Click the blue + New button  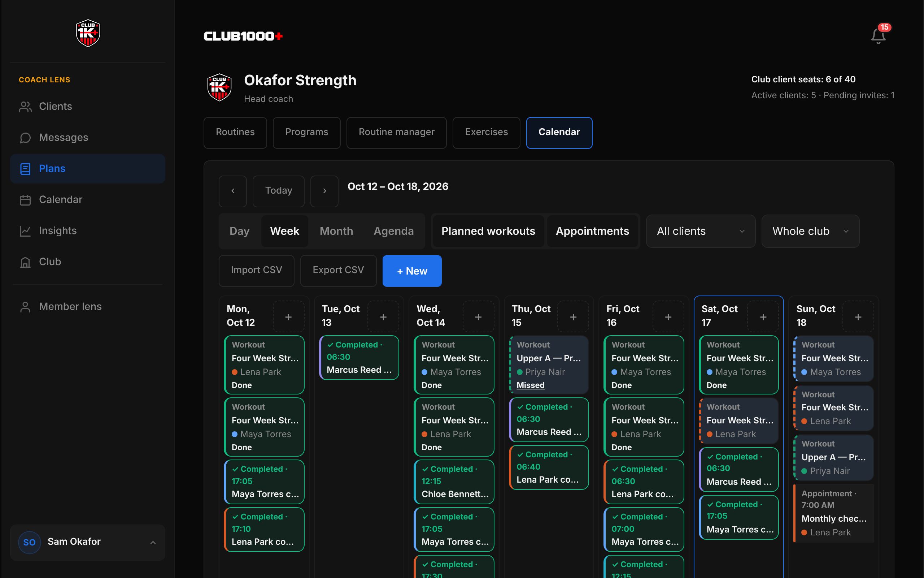[x=412, y=271]
